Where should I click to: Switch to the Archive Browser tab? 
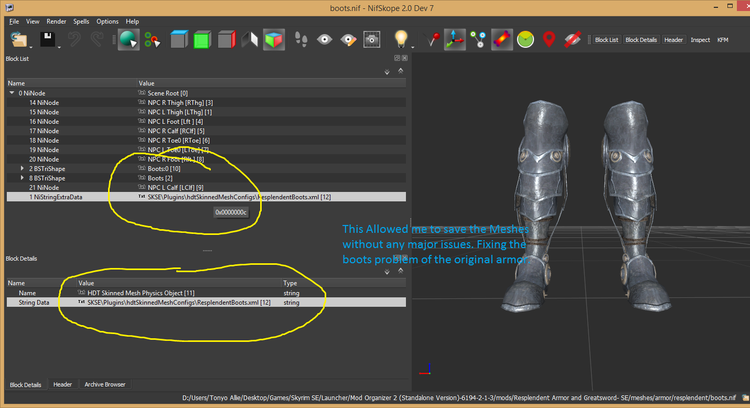click(105, 385)
